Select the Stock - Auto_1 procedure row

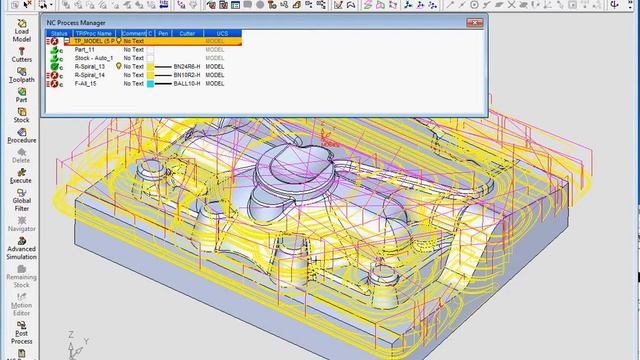pyautogui.click(x=144, y=58)
